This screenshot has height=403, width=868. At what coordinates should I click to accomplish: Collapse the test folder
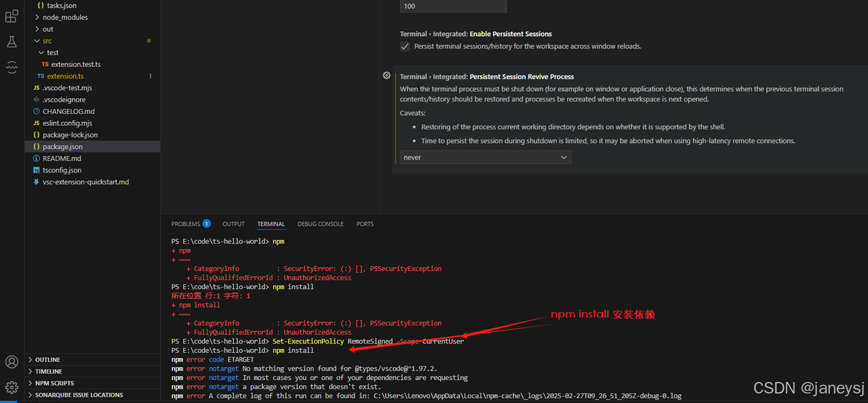coord(41,52)
